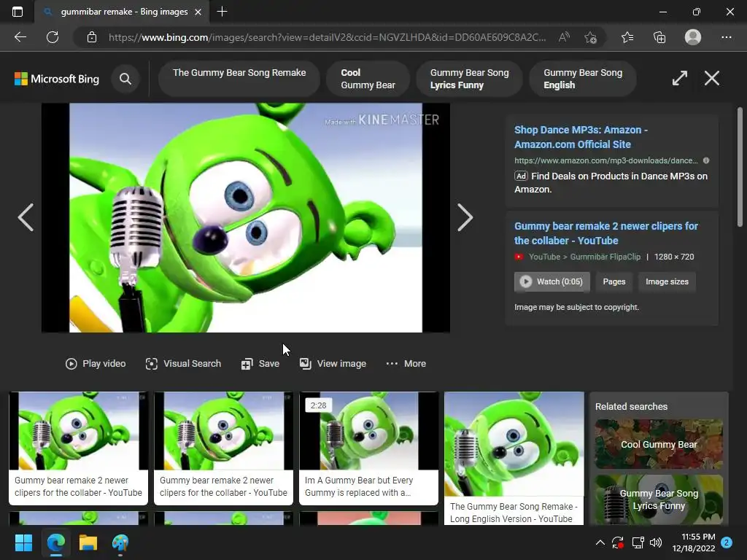747x560 pixels.
Task: Go back to the previous page
Action: click(x=20, y=37)
